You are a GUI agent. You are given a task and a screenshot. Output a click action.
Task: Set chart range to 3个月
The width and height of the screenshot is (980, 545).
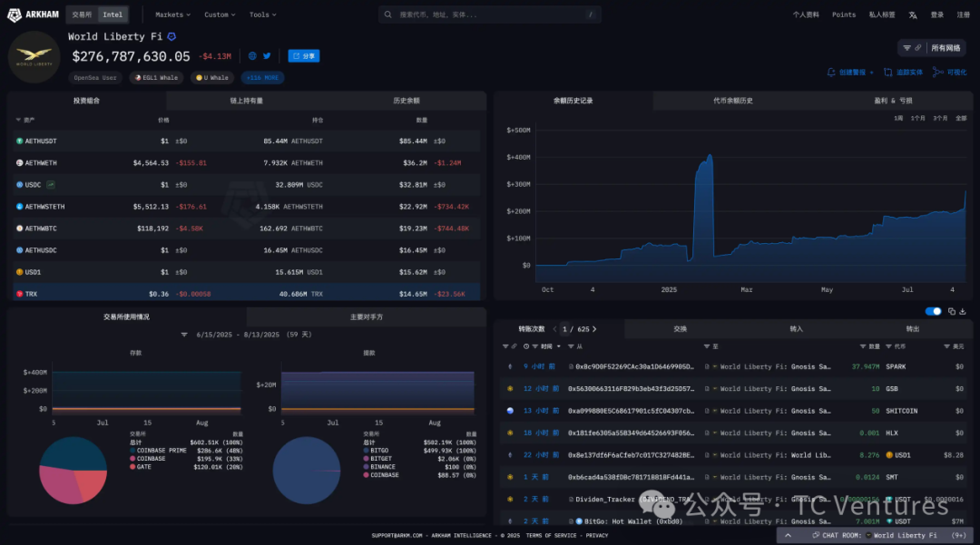tap(940, 118)
